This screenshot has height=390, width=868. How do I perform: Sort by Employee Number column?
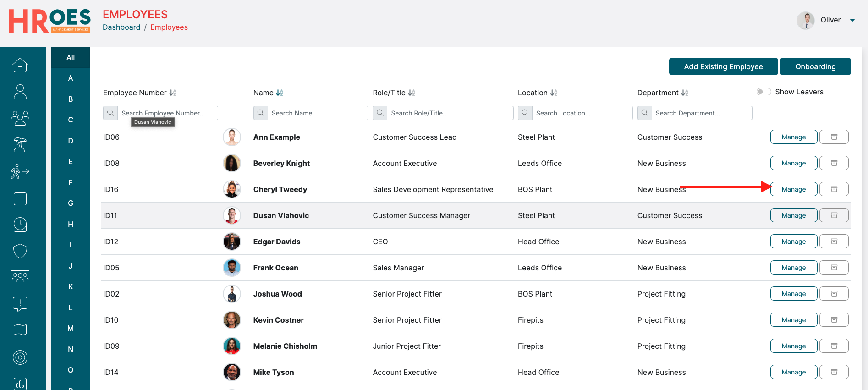(173, 93)
